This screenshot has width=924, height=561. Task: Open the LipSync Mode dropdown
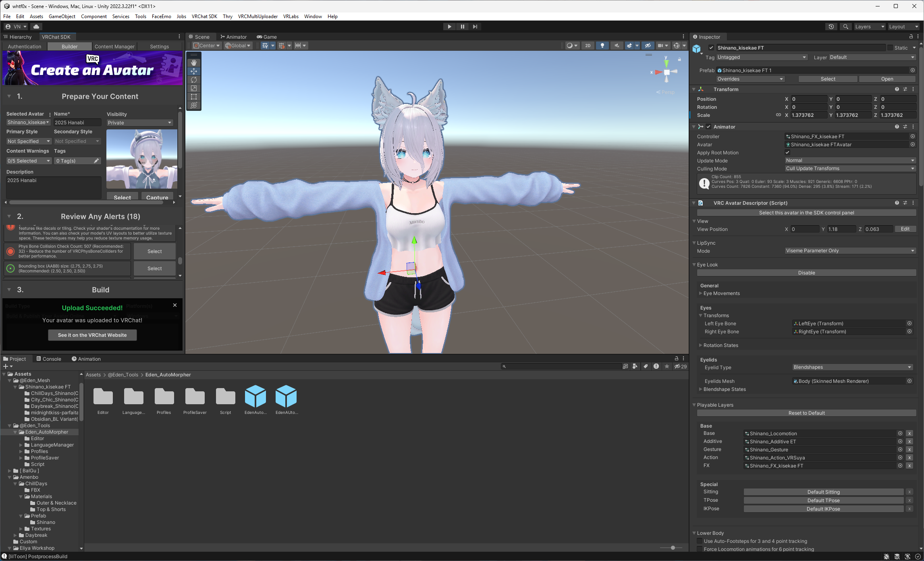coord(849,251)
